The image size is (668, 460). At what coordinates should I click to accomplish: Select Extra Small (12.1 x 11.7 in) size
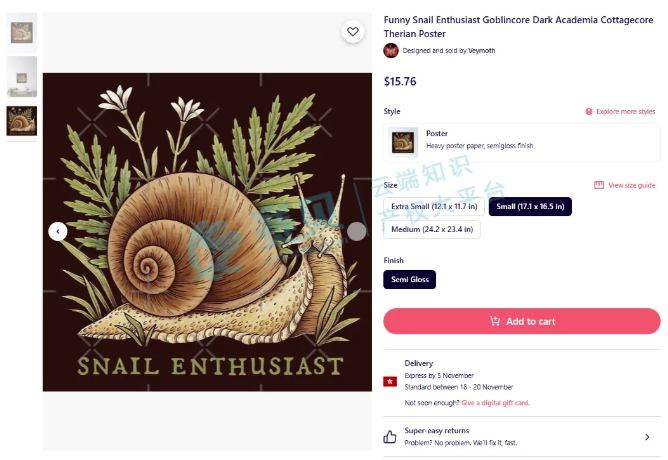tap(434, 207)
